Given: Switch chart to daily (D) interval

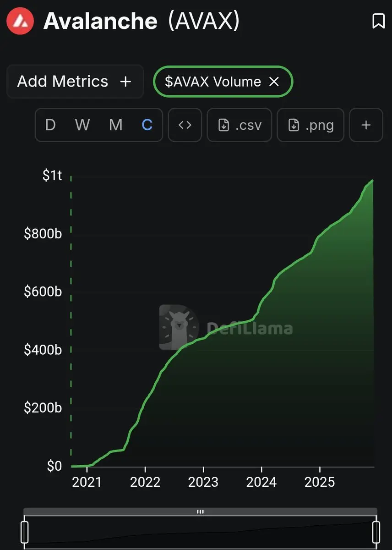Looking at the screenshot, I should (50, 125).
